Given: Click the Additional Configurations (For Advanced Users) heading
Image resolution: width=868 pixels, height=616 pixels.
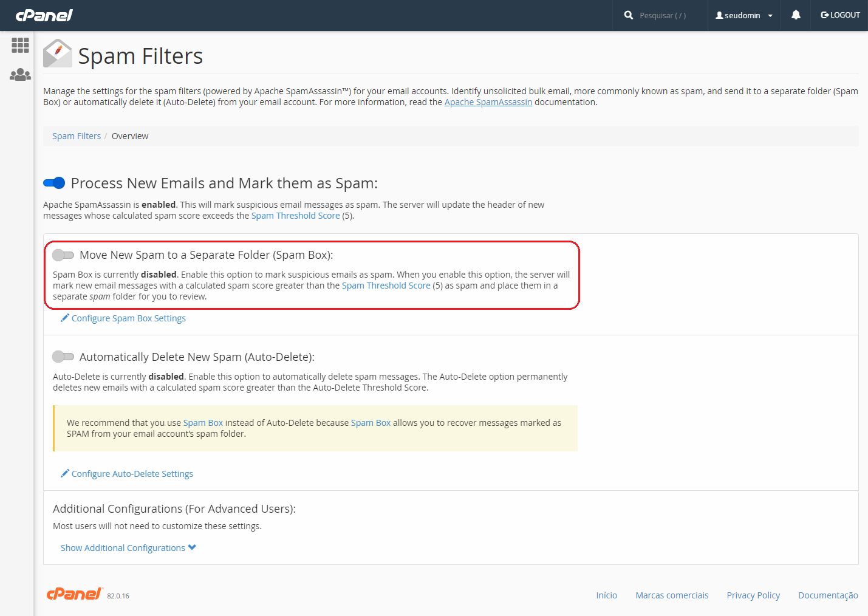Looking at the screenshot, I should click(x=174, y=508).
